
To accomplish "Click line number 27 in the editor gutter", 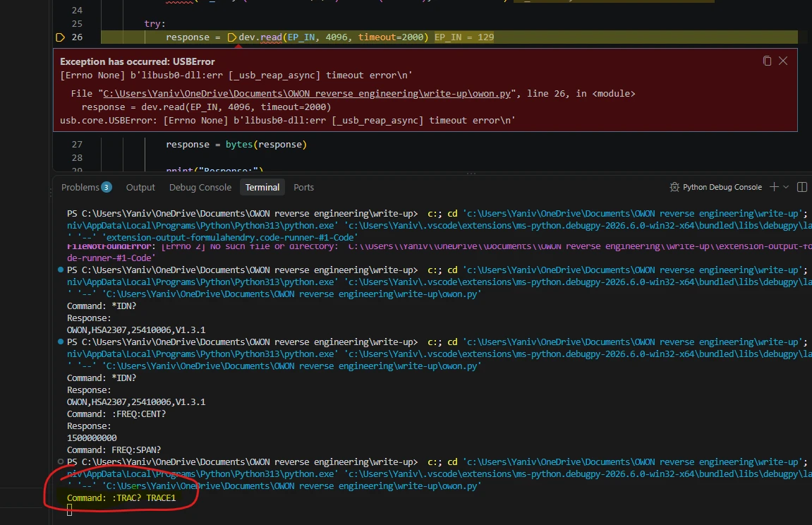I will [x=77, y=145].
